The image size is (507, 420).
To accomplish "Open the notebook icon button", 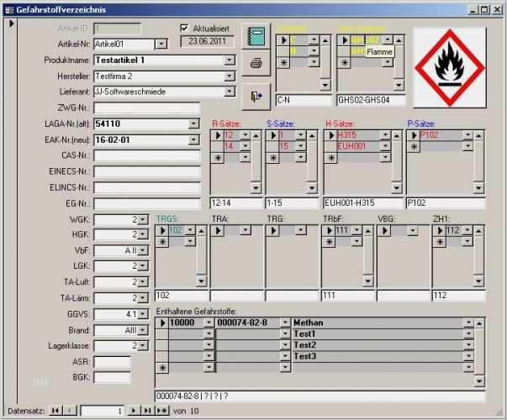I will point(256,36).
